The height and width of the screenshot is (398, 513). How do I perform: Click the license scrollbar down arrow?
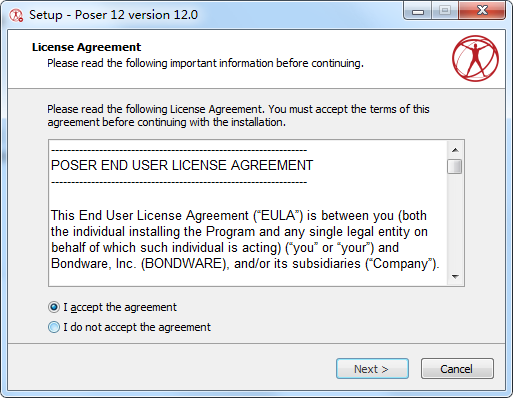pos(455,276)
